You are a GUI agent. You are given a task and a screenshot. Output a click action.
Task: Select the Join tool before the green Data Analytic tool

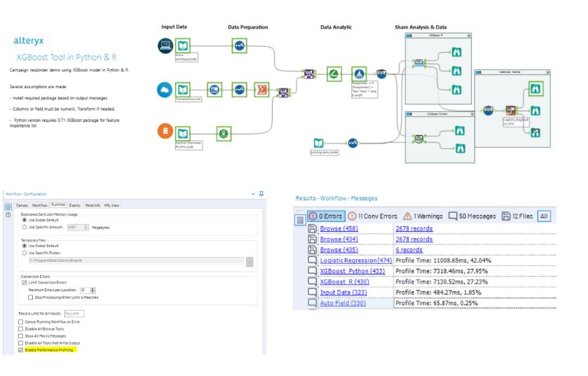[x=309, y=74]
